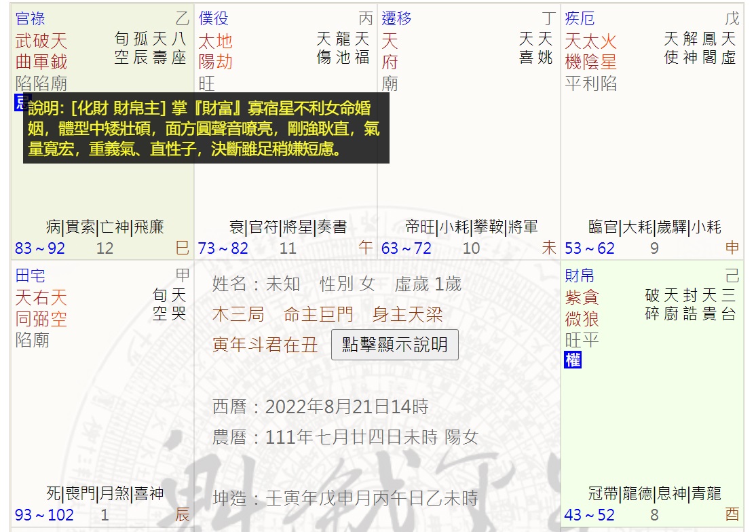Select the 天哭 minor star in 田宅 palace
756x532 pixels.
179,305
